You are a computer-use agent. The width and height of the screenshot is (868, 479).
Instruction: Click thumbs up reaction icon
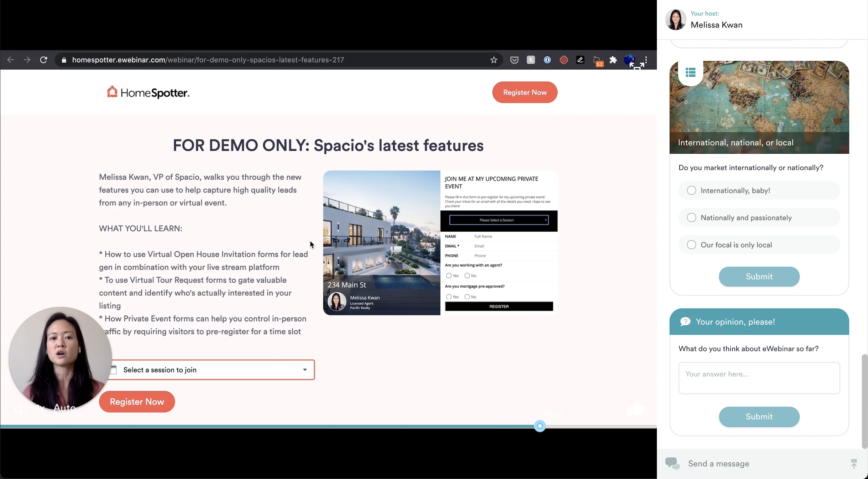(x=636, y=409)
